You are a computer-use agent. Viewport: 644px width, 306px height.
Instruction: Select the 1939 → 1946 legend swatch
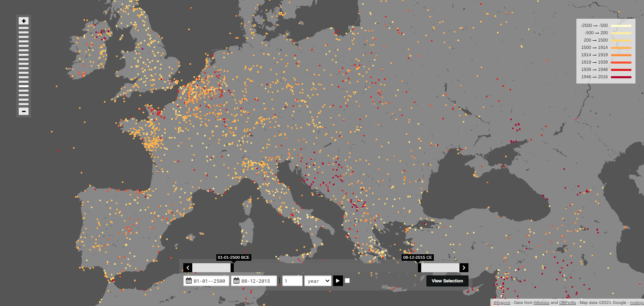coord(621,70)
